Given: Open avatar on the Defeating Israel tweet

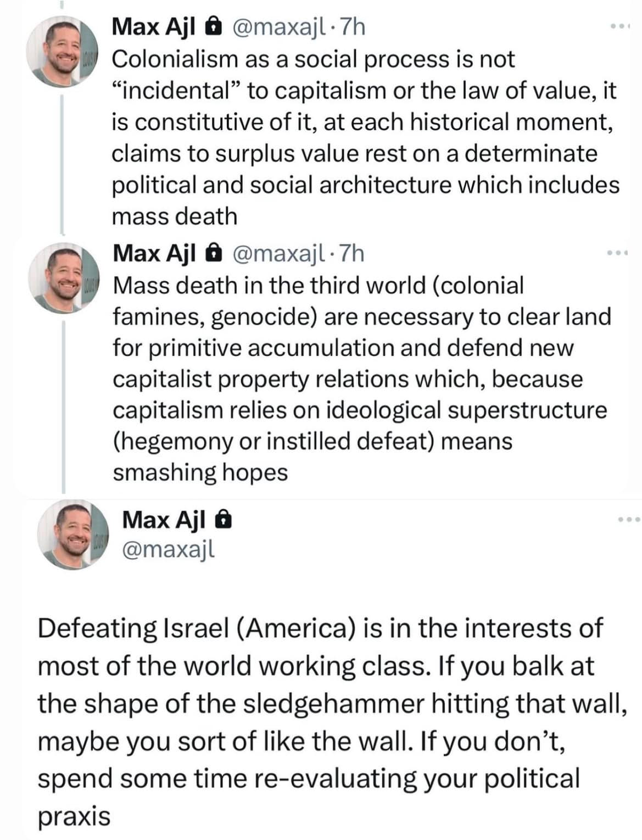Looking at the screenshot, I should 72,535.
